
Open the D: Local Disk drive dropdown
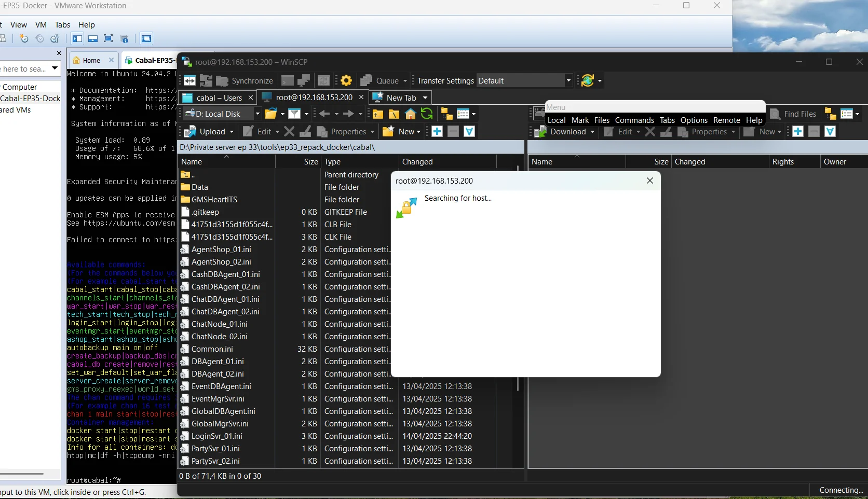point(257,114)
